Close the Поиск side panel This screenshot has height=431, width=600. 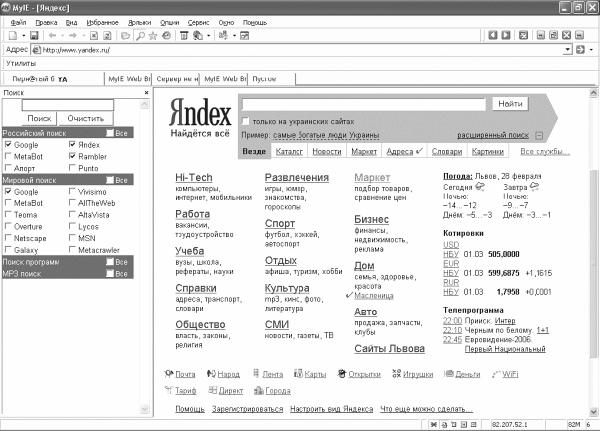[x=146, y=92]
